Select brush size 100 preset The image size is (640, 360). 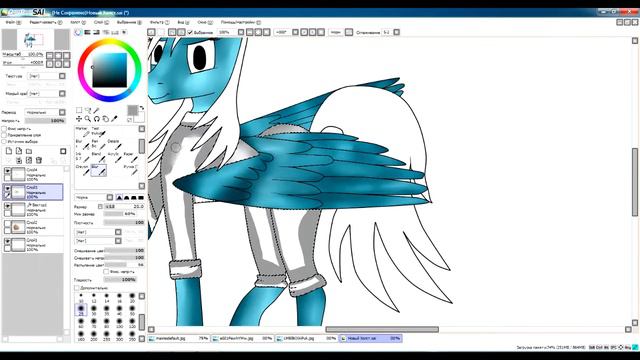119,323
